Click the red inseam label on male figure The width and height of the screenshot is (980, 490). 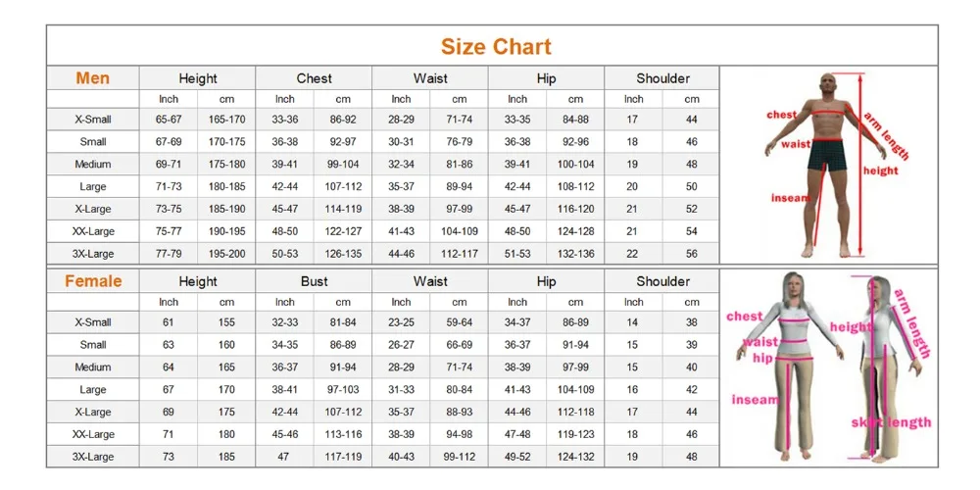[790, 198]
